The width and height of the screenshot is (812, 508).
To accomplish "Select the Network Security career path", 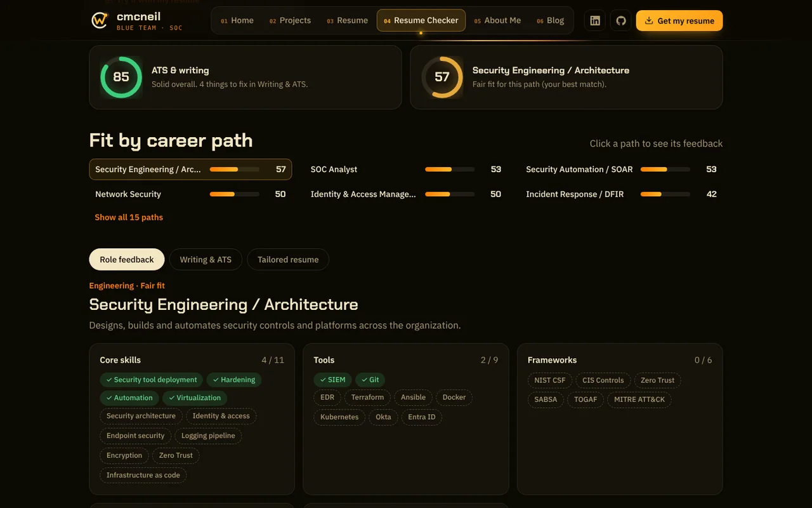I will 190,194.
